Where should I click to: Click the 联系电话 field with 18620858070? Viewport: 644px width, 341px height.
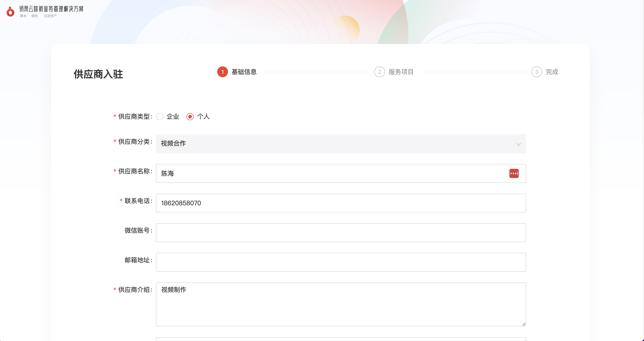point(341,203)
